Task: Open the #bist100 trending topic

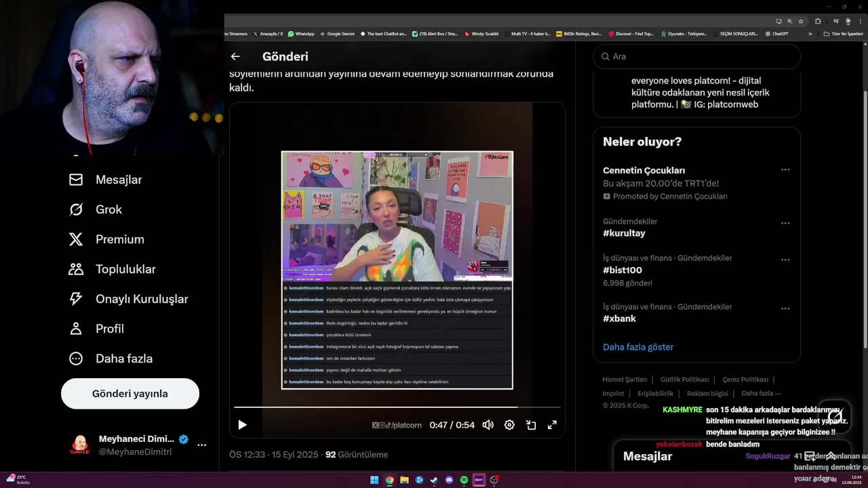Action: click(622, 270)
